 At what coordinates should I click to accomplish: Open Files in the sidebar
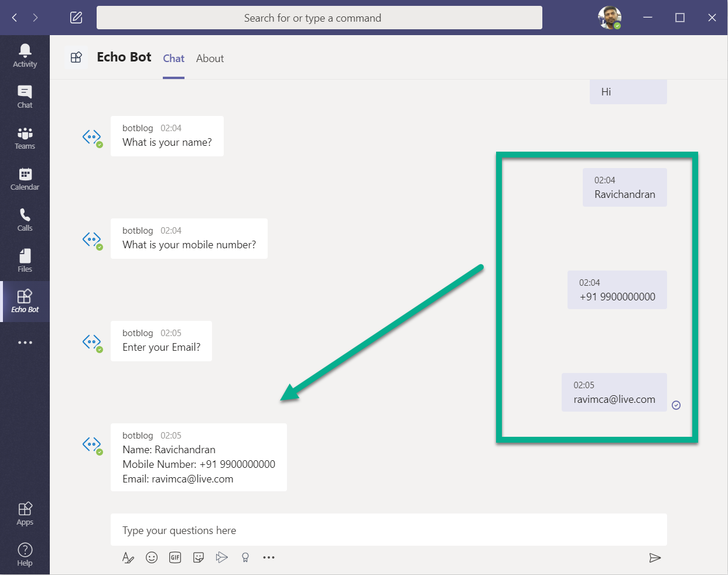tap(25, 261)
